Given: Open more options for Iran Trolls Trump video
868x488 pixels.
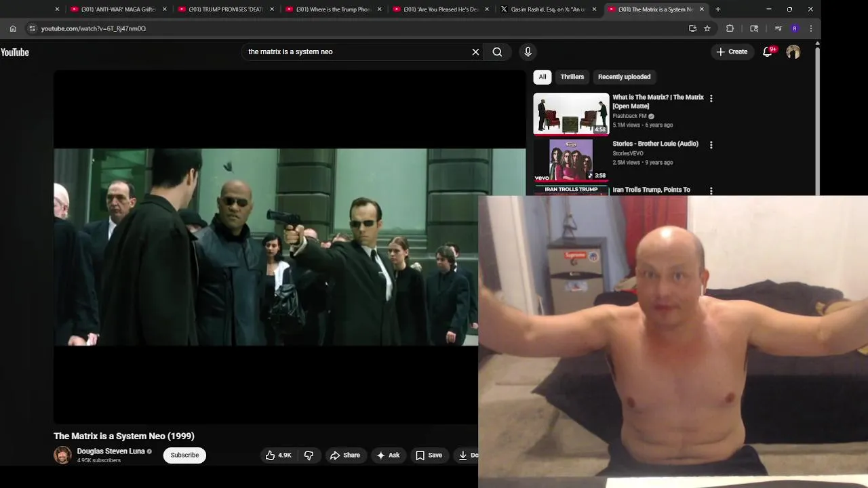Looking at the screenshot, I should [x=711, y=190].
